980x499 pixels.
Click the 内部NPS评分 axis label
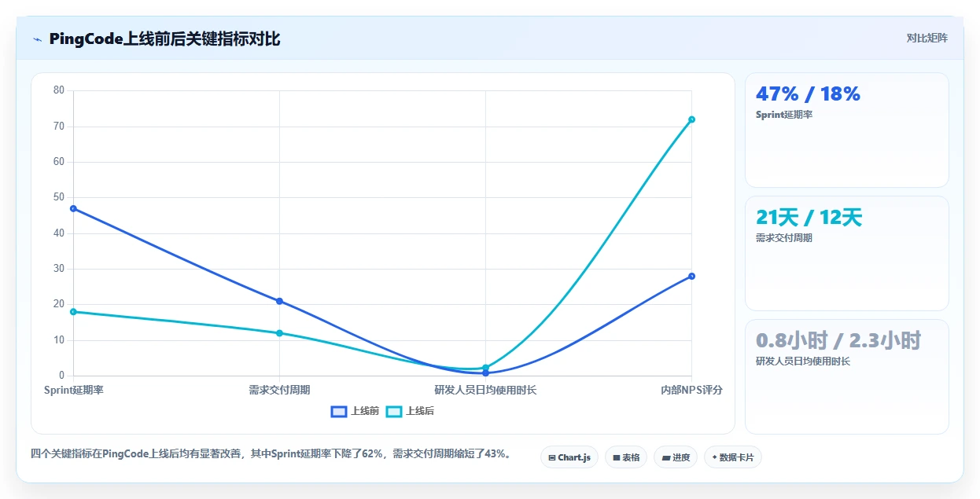pyautogui.click(x=691, y=390)
